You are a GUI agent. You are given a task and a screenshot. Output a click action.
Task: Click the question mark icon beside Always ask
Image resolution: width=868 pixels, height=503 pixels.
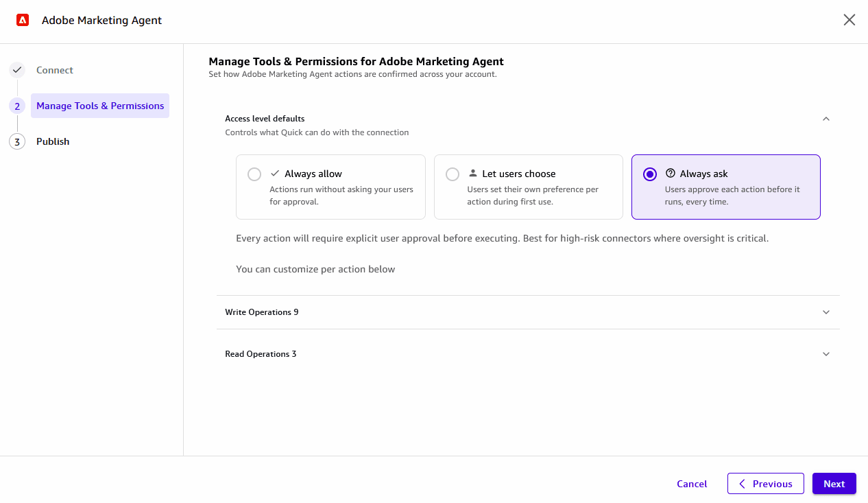pos(671,174)
